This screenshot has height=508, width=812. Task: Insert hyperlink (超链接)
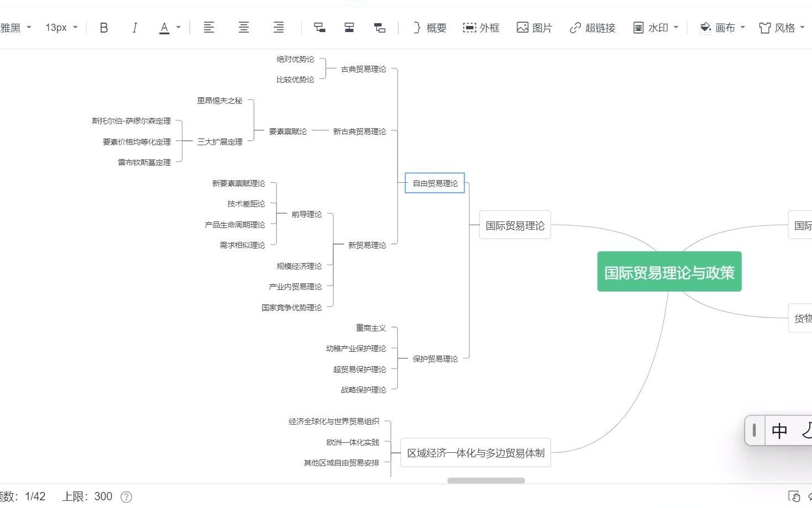coord(592,28)
